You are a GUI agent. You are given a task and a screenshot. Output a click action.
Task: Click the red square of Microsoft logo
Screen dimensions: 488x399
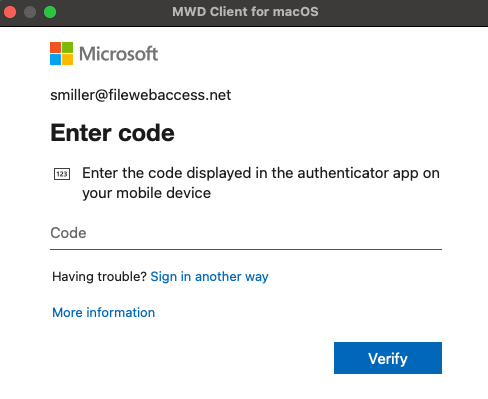(55, 47)
